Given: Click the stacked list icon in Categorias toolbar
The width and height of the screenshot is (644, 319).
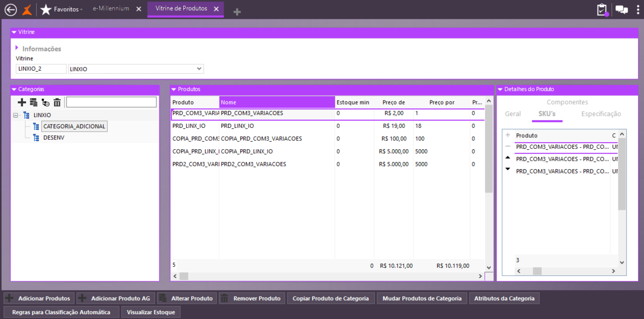Looking at the screenshot, I should point(34,102).
